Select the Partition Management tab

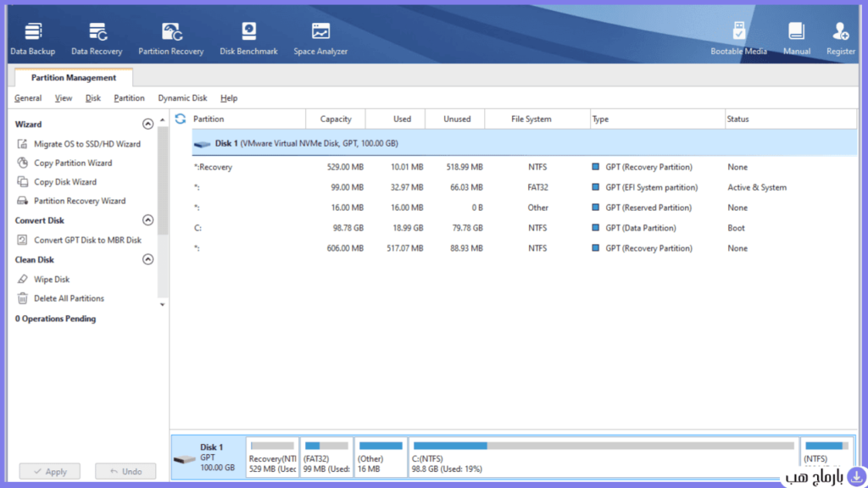click(x=74, y=77)
